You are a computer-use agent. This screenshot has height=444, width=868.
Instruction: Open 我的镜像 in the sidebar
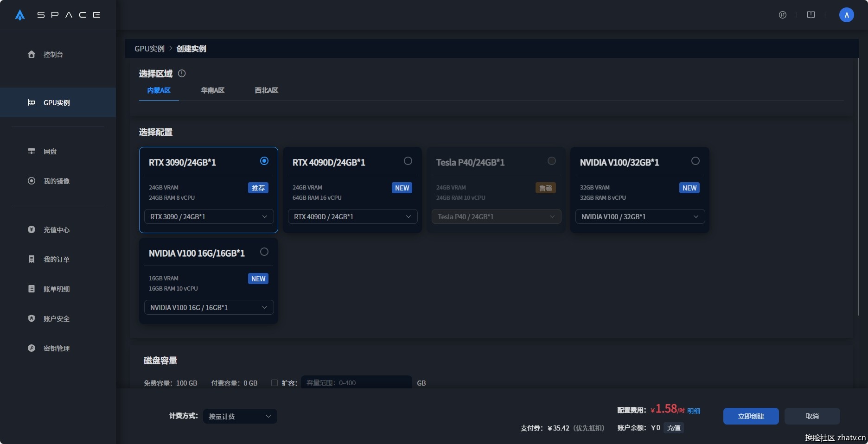click(57, 181)
